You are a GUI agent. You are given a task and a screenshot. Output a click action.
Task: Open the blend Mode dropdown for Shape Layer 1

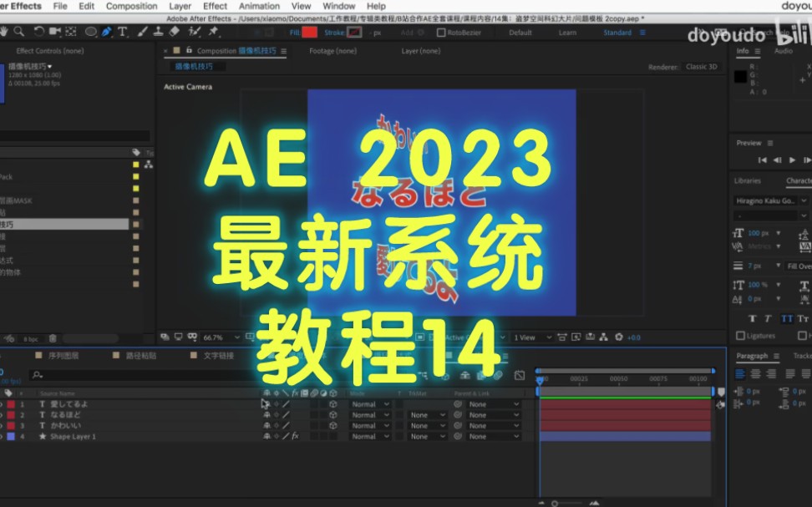click(370, 435)
